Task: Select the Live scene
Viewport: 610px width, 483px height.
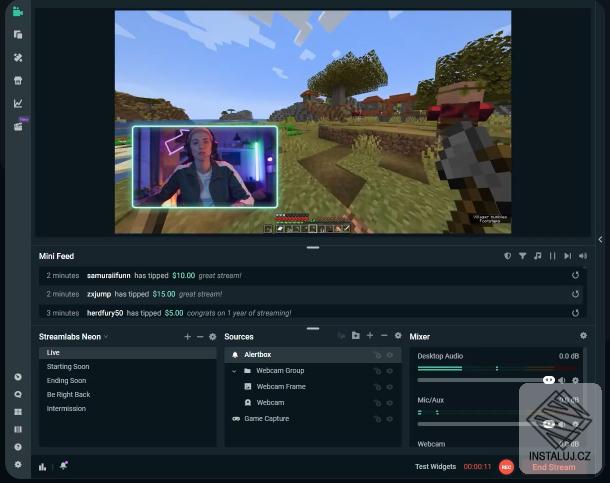Action: point(128,353)
